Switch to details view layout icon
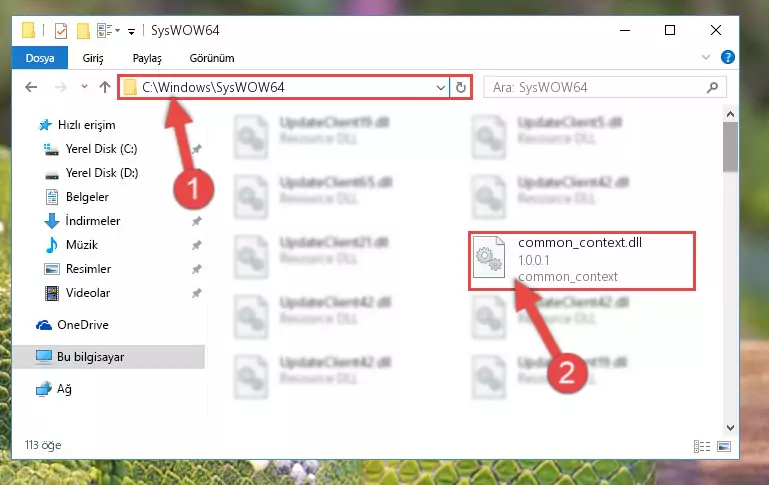 click(x=702, y=446)
